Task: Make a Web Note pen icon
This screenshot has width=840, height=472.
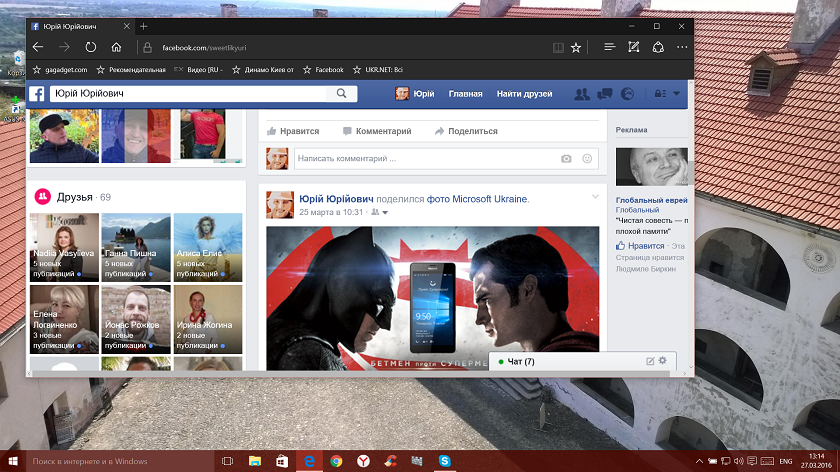Action: coord(634,47)
